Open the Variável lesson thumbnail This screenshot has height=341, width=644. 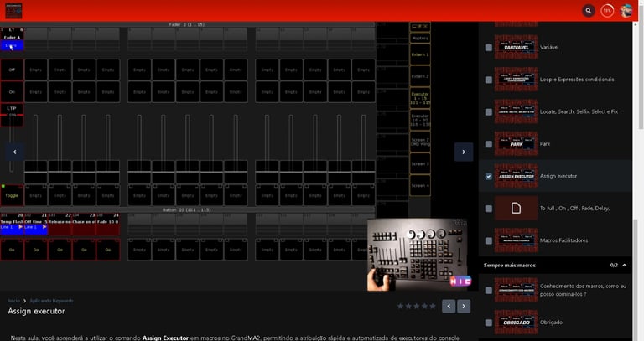[x=516, y=47]
